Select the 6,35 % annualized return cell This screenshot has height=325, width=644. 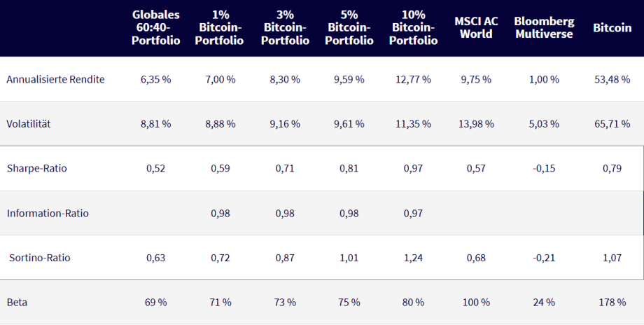tap(155, 79)
